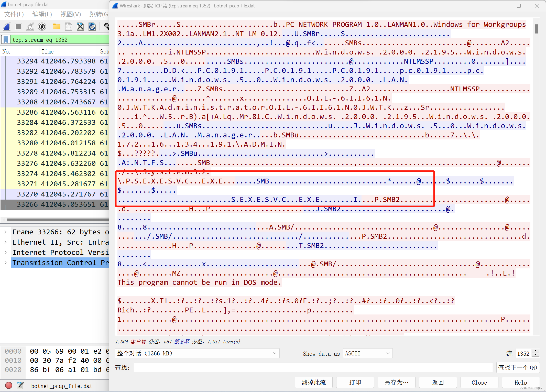Click the start capture shark fin icon
Image resolution: width=546 pixels, height=392 pixels.
[x=7, y=27]
